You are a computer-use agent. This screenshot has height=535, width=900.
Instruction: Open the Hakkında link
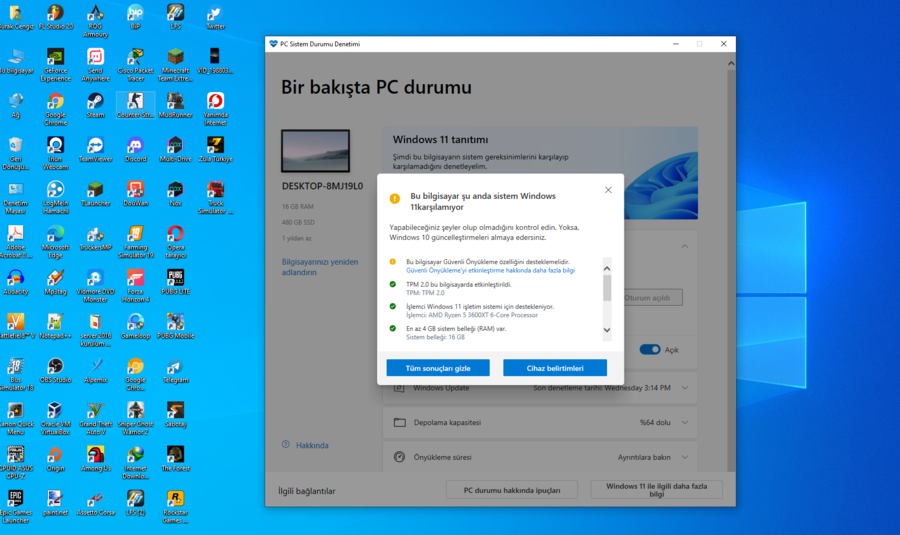coord(312,445)
